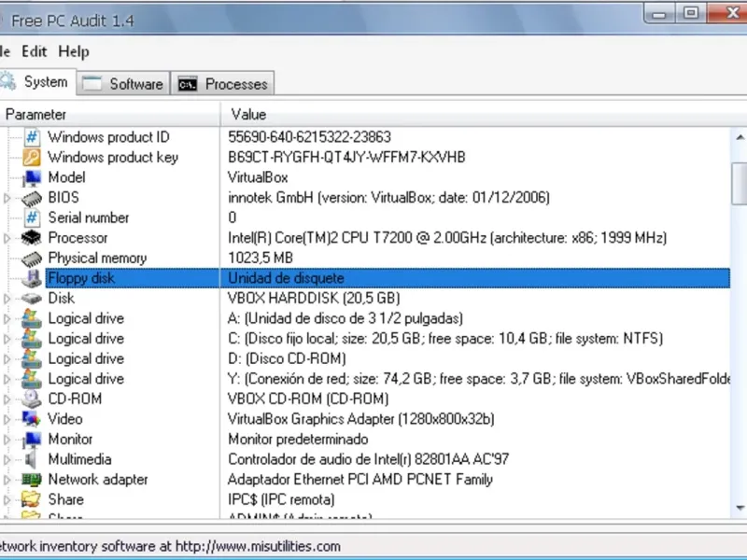The width and height of the screenshot is (747, 560).
Task: Click the Floppy disk icon
Action: click(32, 278)
